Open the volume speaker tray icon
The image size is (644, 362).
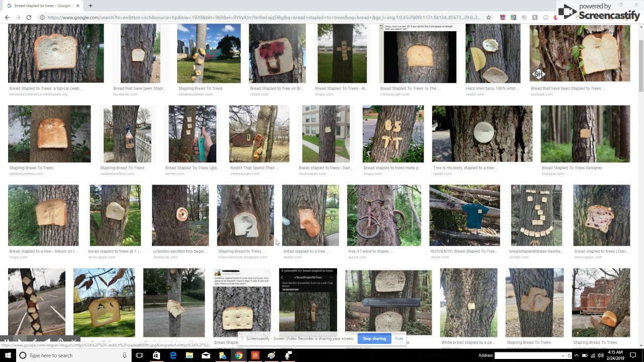point(600,355)
